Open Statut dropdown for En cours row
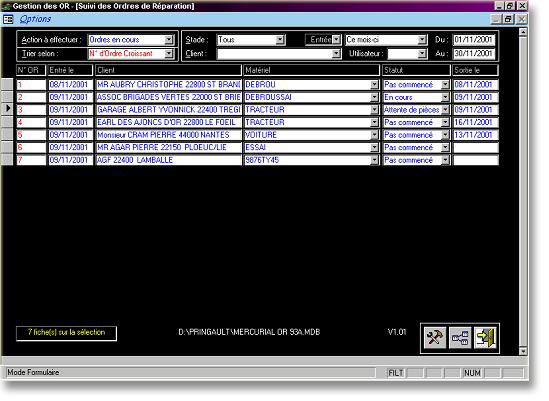Image resolution: width=549 pixels, height=401 pixels. click(x=445, y=97)
